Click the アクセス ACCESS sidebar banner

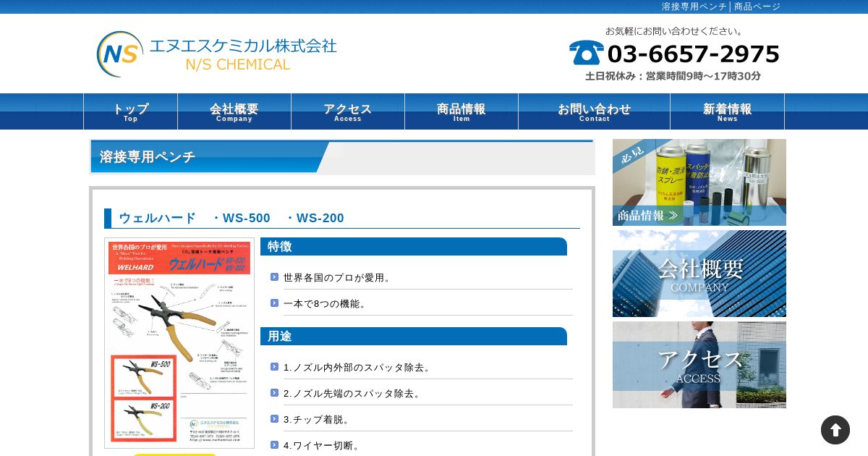699,365
